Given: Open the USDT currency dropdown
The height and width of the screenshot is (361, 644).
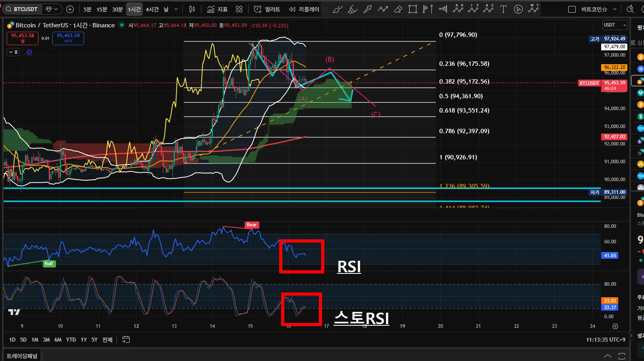Looking at the screenshot, I should [x=615, y=25].
